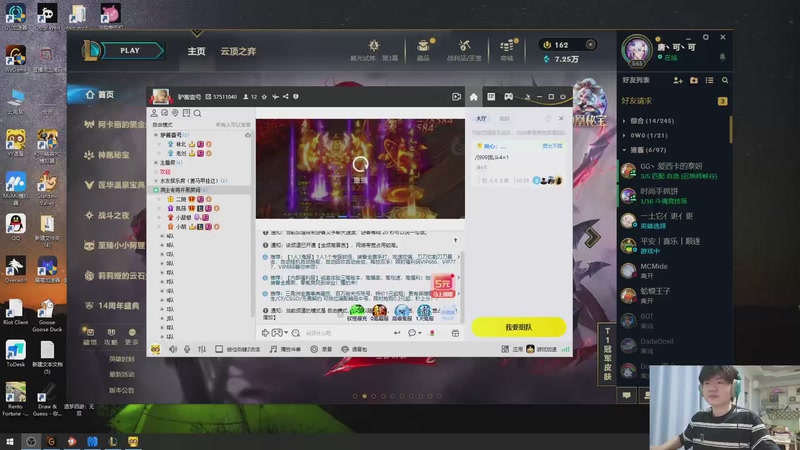Screen dimensions: 800x450
Task: Select friend 时尚手抓饼 in friends list
Action: [674, 195]
